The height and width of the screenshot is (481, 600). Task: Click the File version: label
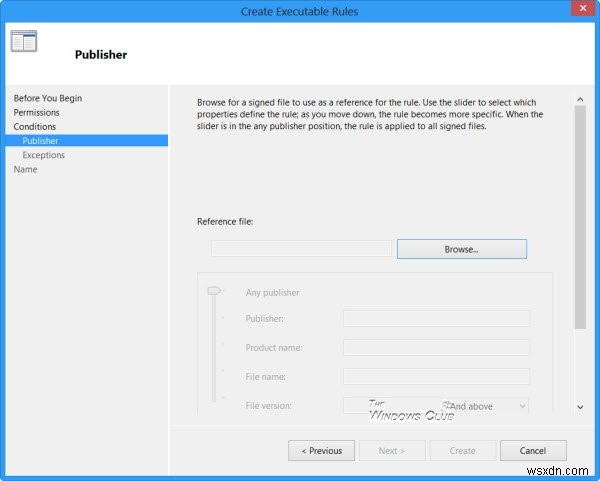(x=269, y=406)
